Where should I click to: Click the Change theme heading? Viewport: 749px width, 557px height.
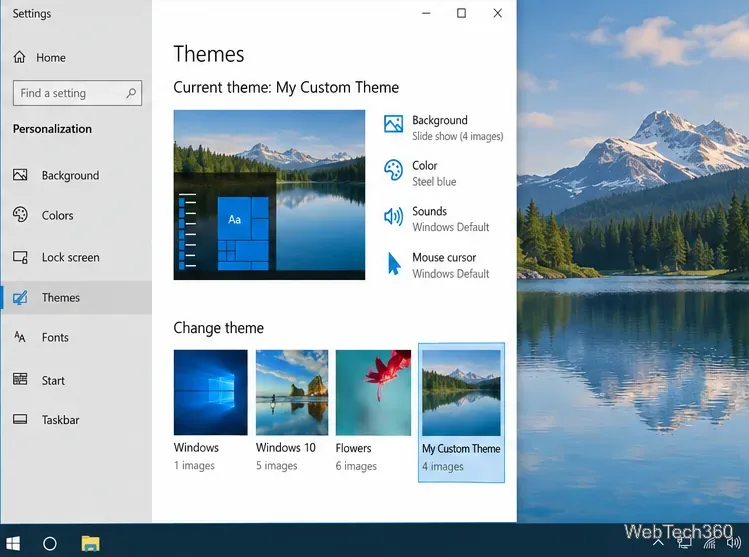point(218,328)
